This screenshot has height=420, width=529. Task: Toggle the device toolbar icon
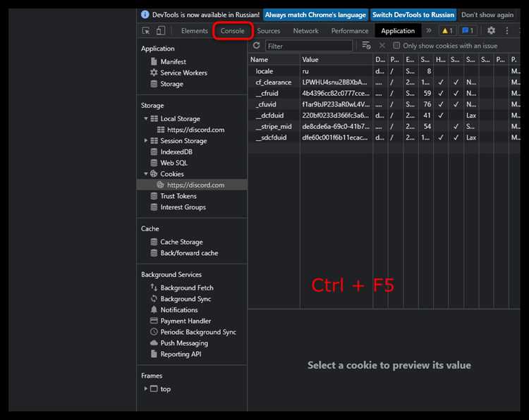click(x=161, y=31)
